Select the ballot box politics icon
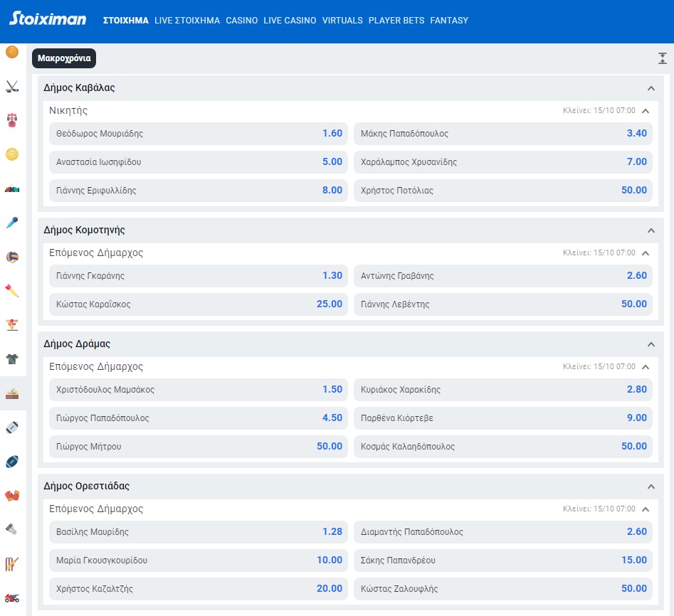Image resolution: width=674 pixels, height=616 pixels. [12, 393]
